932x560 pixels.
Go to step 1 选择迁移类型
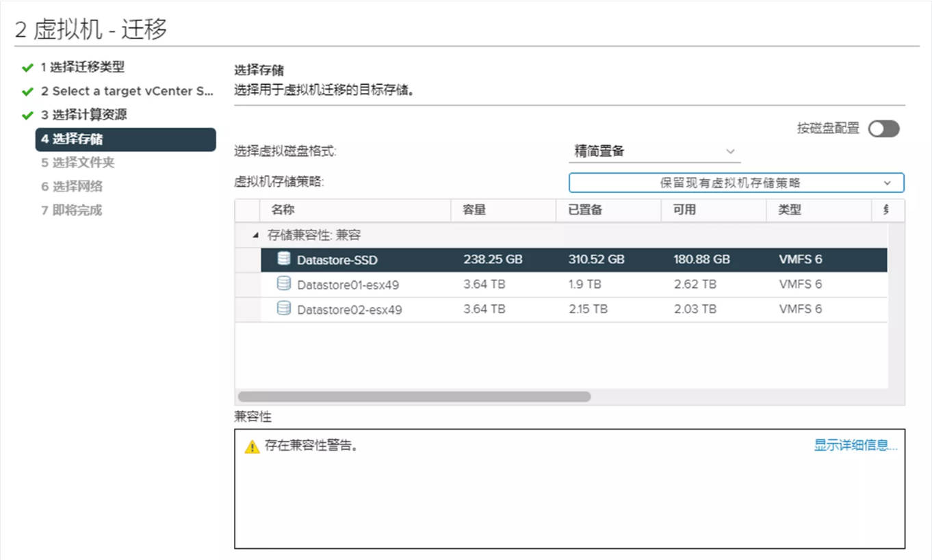pos(82,68)
